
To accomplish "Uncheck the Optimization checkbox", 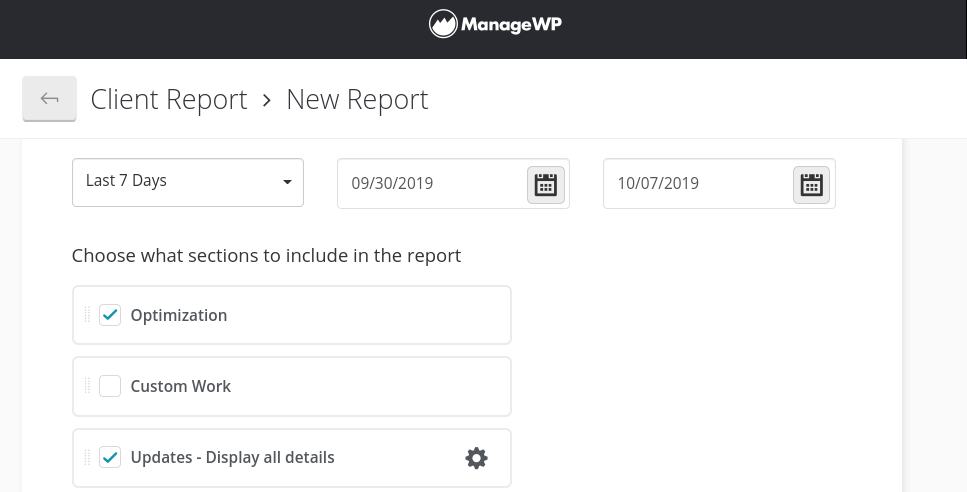I will pos(110,315).
